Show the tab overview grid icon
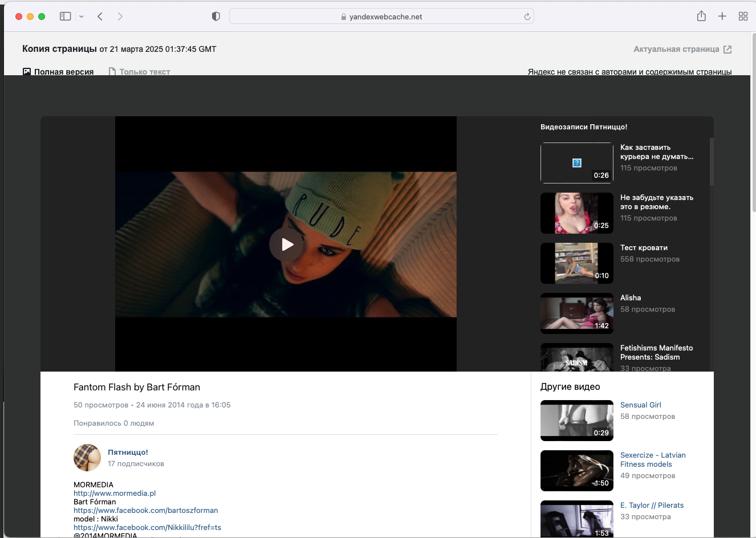The height and width of the screenshot is (538, 756). coord(743,17)
